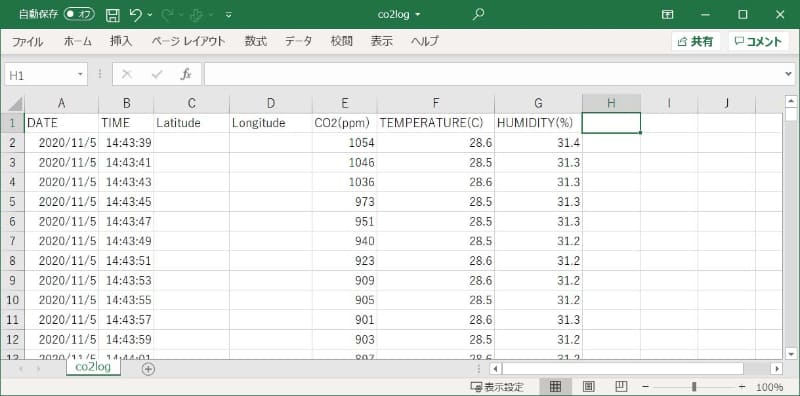Open the ページ レイアウト tab
The width and height of the screenshot is (800, 396).
(x=188, y=41)
